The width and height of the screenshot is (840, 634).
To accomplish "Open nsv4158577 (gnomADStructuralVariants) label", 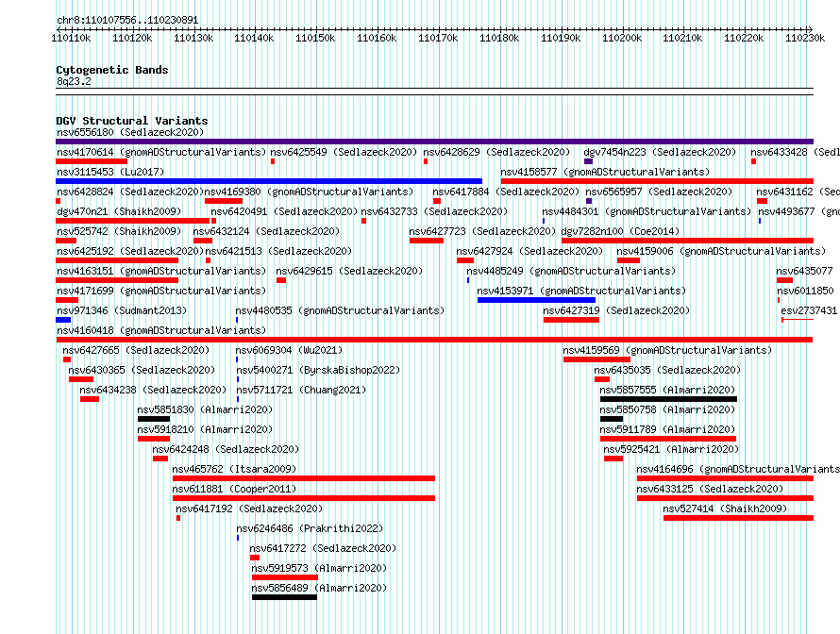I will click(x=605, y=172).
